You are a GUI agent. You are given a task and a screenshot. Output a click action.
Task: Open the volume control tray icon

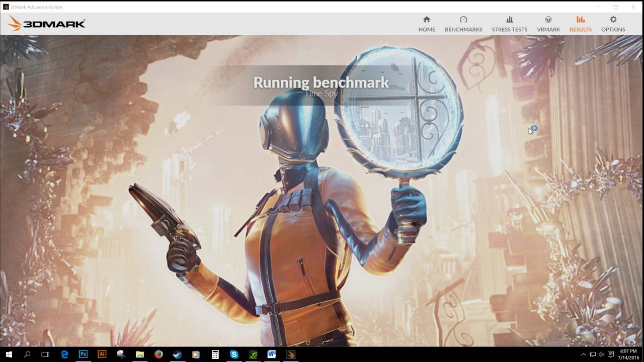coord(601,354)
